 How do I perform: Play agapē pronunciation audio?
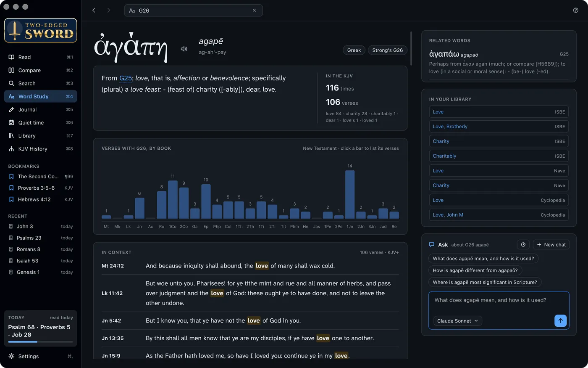[184, 49]
